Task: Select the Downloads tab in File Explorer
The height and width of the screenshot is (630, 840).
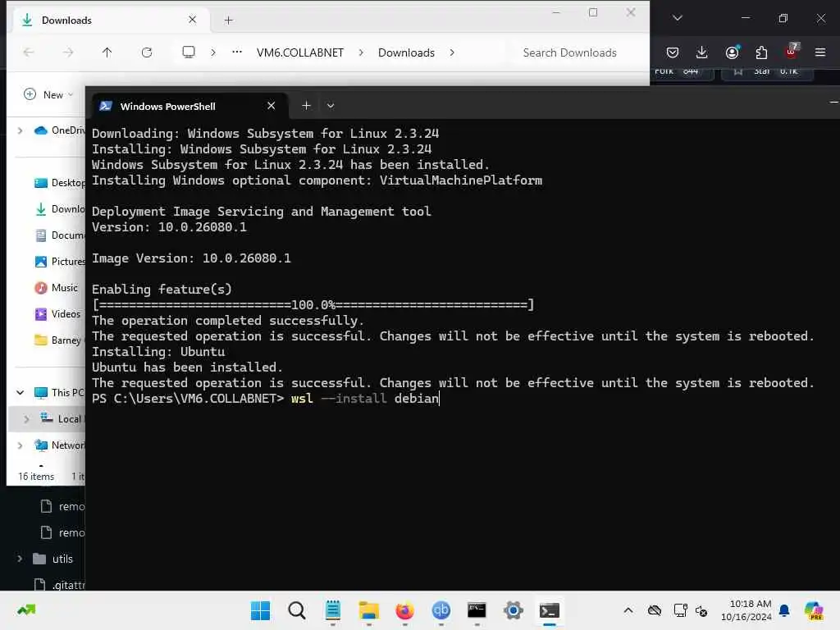Action: pyautogui.click(x=112, y=21)
